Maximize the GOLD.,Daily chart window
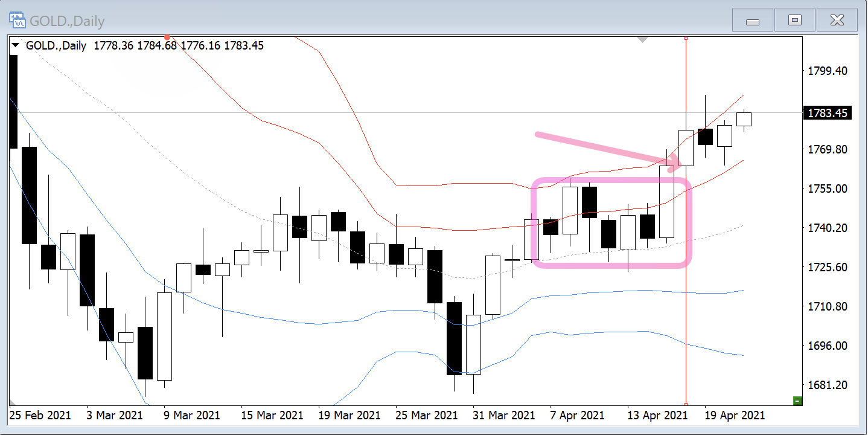This screenshot has height=435, width=868. click(x=794, y=21)
